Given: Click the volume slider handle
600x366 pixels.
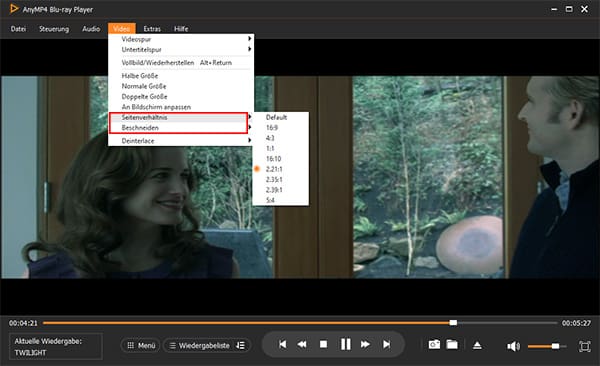Looking at the screenshot, I should 555,346.
